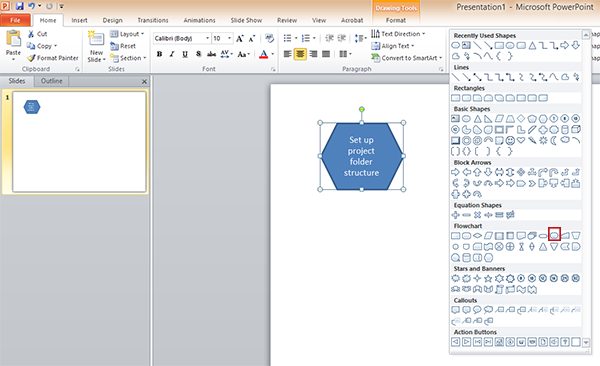Select the Moon shape in Basic Shapes
600x366 pixels.
pos(554,141)
